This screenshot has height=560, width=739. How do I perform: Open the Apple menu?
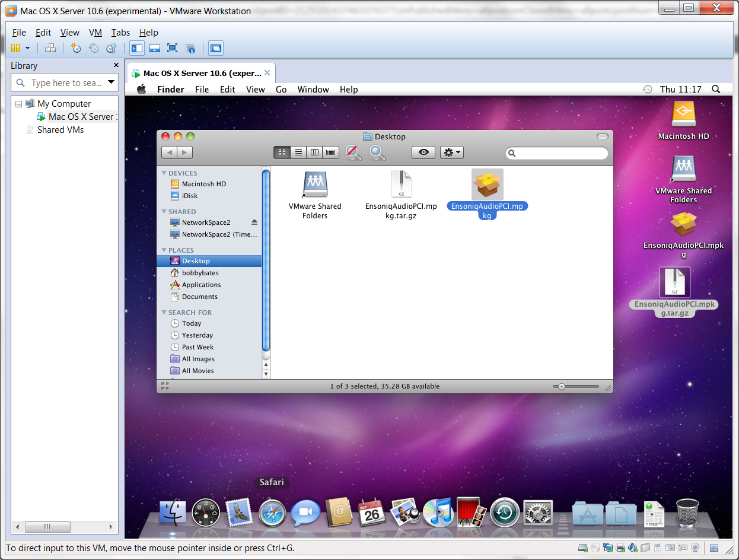[141, 89]
